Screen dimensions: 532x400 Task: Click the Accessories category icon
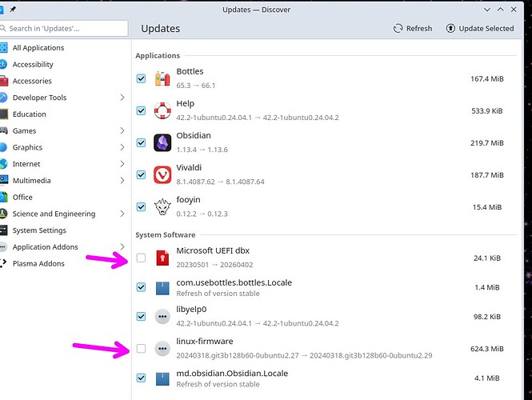(x=3, y=81)
